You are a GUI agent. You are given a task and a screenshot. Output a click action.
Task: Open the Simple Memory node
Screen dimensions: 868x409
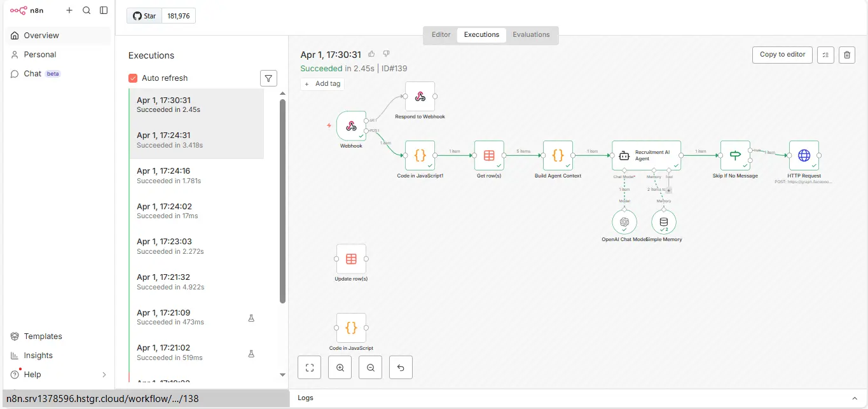tap(664, 222)
